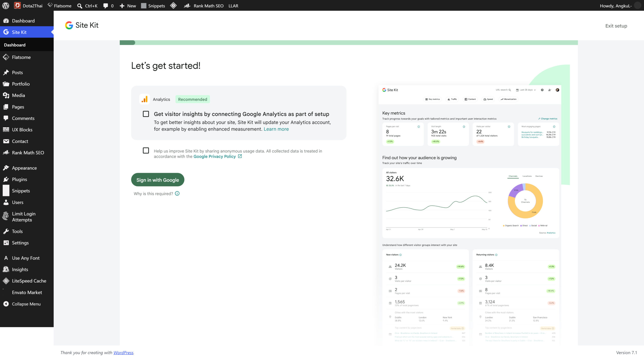Enable connecting Google Analytics checkbox

point(146,114)
